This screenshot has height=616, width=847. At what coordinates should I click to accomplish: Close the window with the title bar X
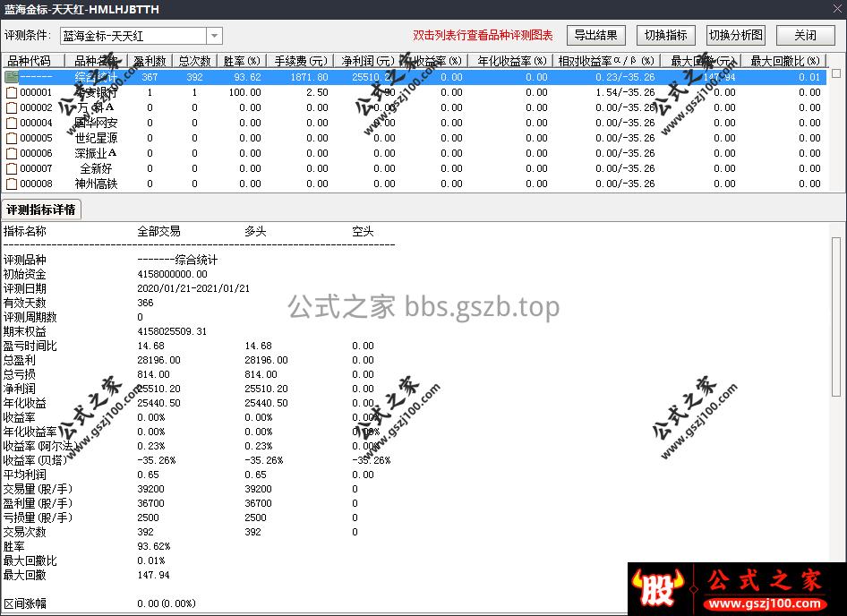[x=835, y=9]
